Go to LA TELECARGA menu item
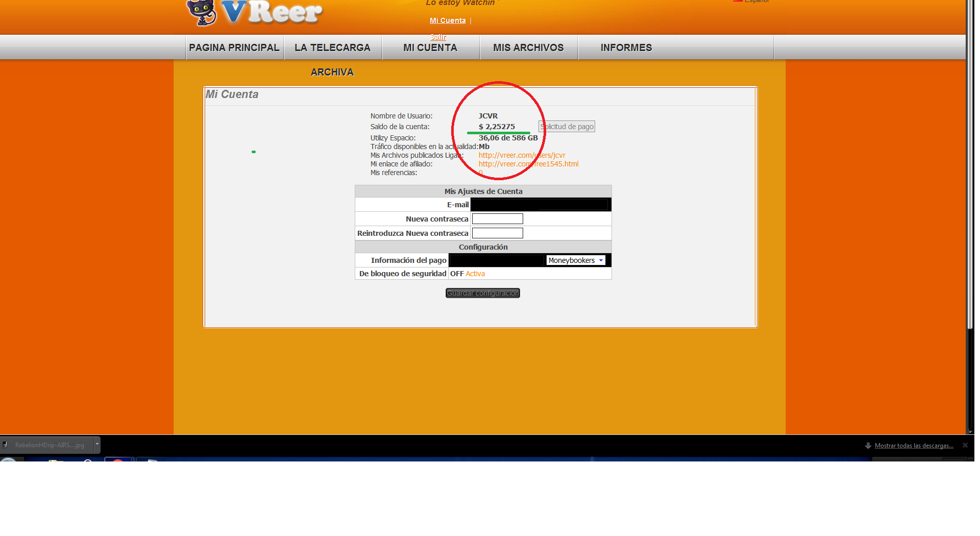The width and height of the screenshot is (980, 536). point(332,47)
